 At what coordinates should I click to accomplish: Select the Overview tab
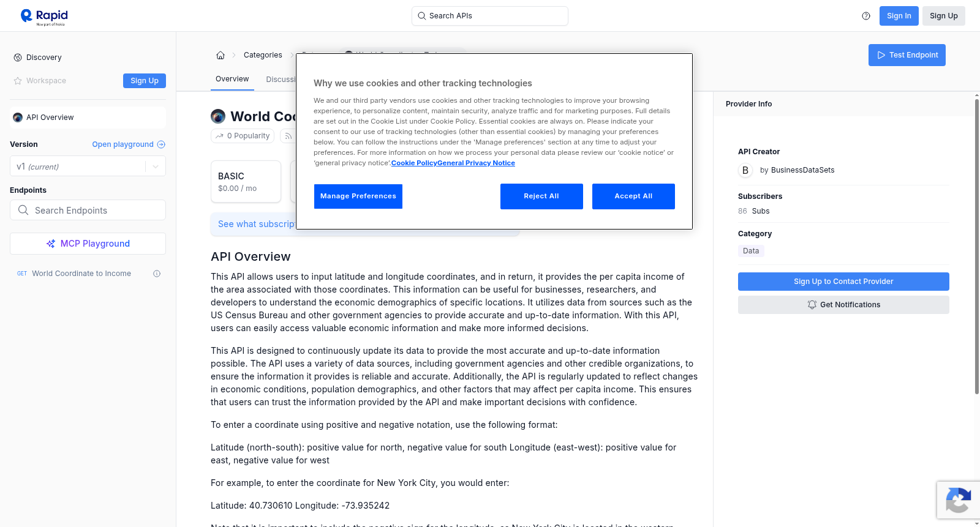point(232,79)
